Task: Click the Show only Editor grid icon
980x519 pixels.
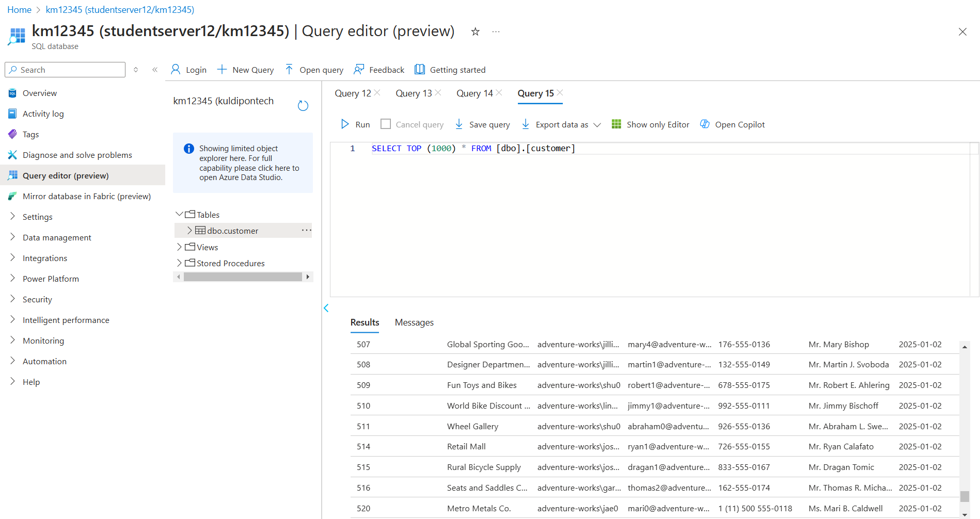Action: pos(616,124)
